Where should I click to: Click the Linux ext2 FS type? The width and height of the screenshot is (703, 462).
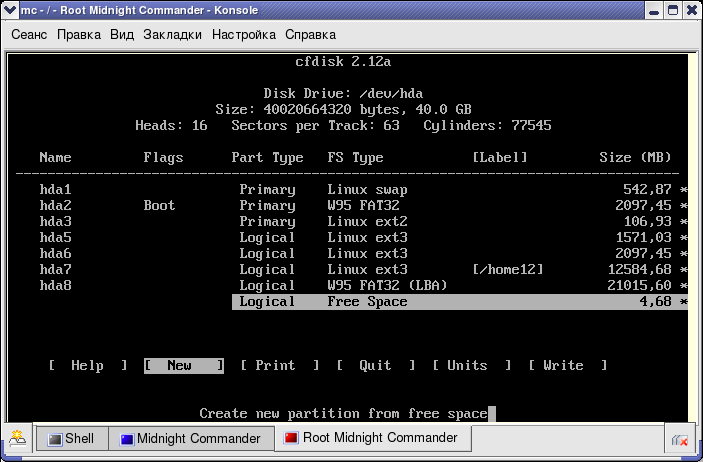367,222
